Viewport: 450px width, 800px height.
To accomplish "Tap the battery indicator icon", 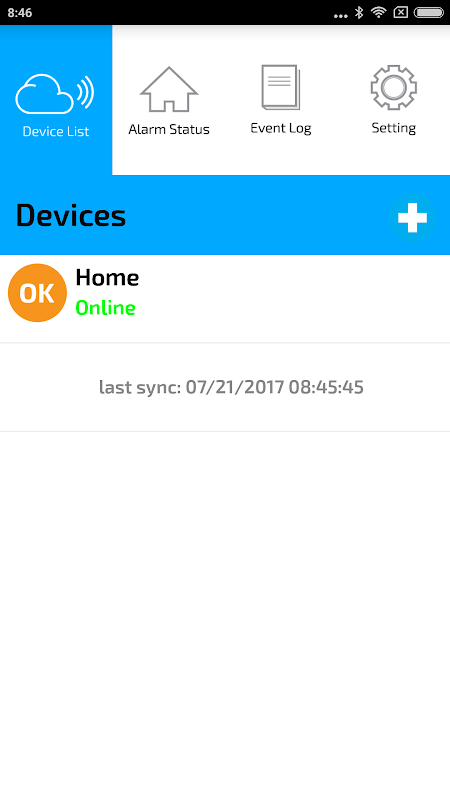I will [429, 13].
